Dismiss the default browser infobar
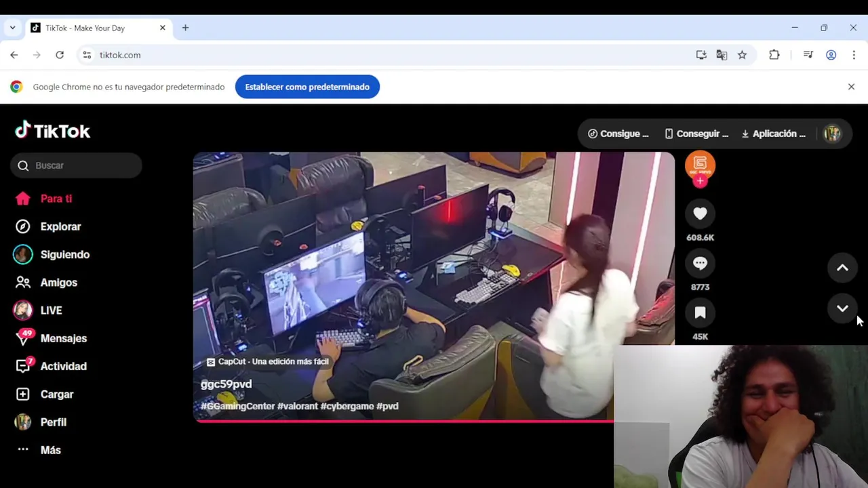Screen dimensions: 868x488 click(x=851, y=87)
